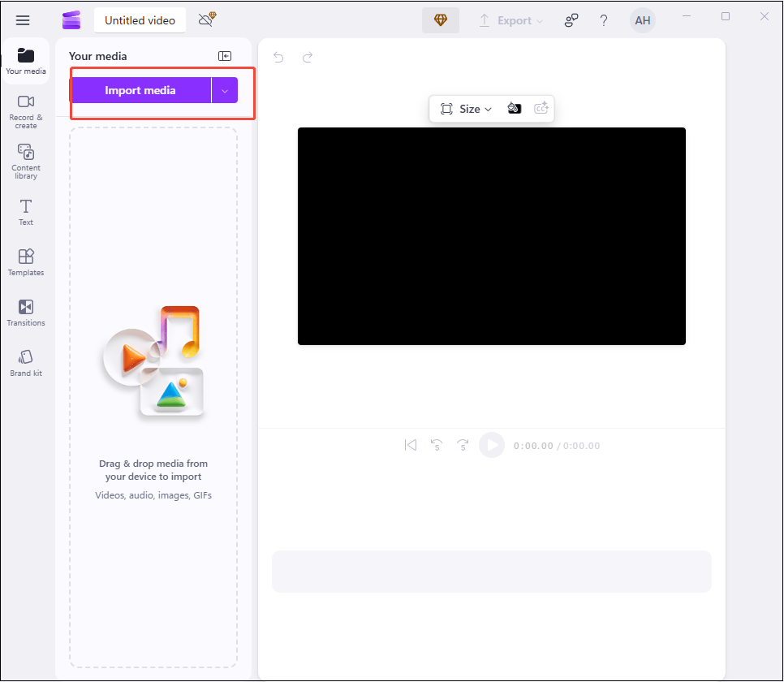The image size is (784, 682).
Task: Collapse the Your media panel
Action: [x=225, y=56]
